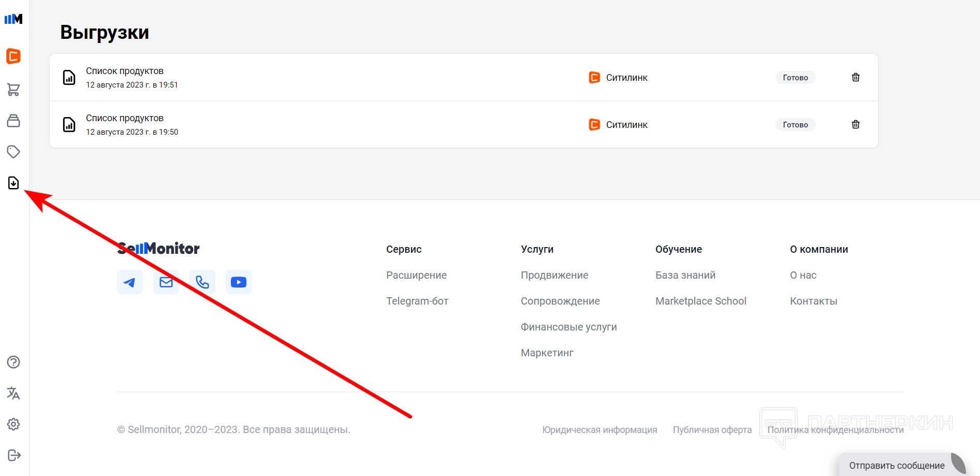Open the help question mark icon

click(x=13, y=362)
